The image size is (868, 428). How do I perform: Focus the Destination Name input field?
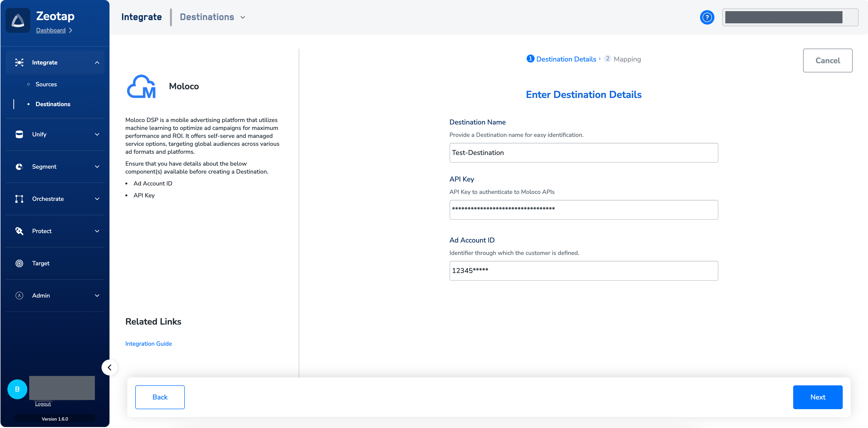coord(584,153)
